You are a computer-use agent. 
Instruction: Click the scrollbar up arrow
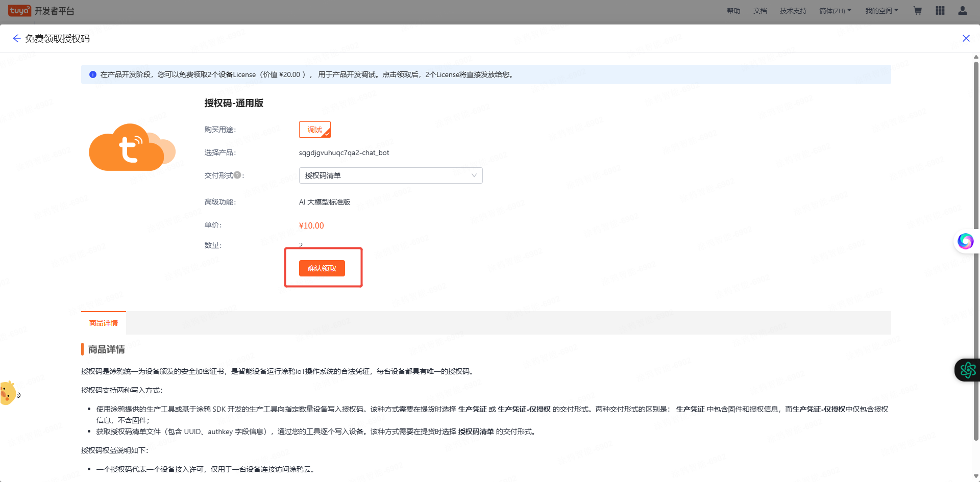coord(976,57)
